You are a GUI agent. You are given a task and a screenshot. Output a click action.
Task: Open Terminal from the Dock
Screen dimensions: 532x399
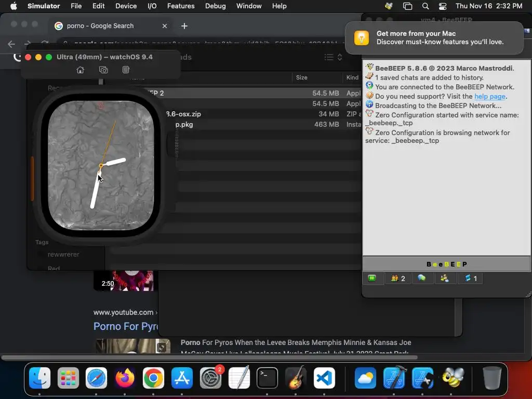click(267, 378)
